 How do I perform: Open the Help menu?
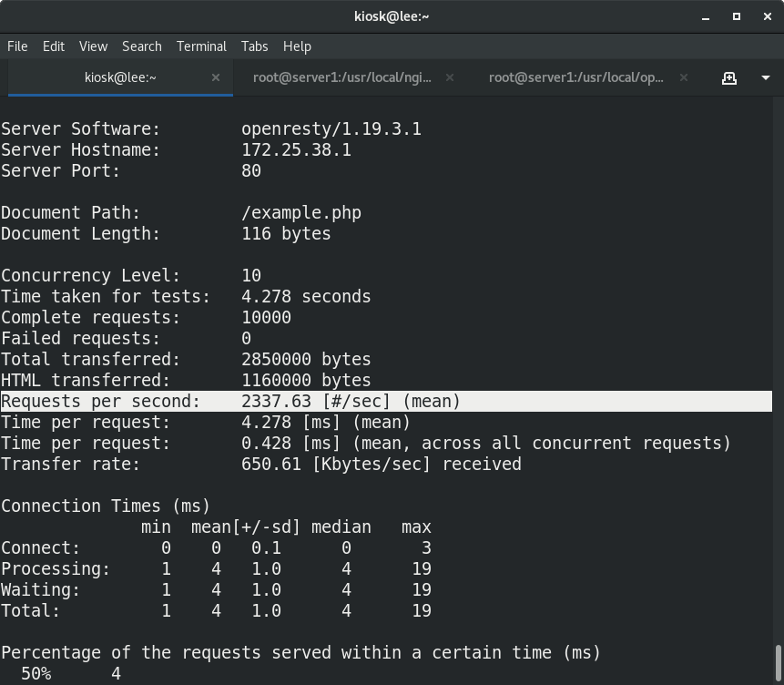(x=297, y=46)
